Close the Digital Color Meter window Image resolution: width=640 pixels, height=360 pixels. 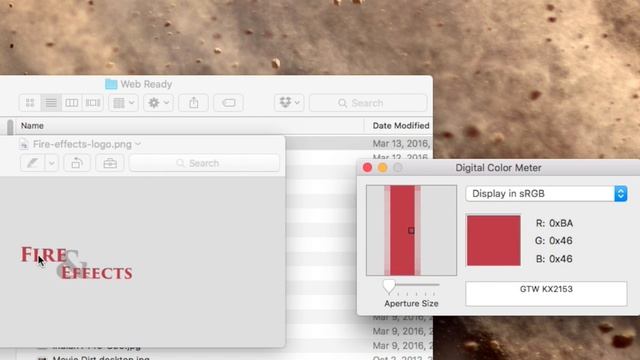pos(367,168)
